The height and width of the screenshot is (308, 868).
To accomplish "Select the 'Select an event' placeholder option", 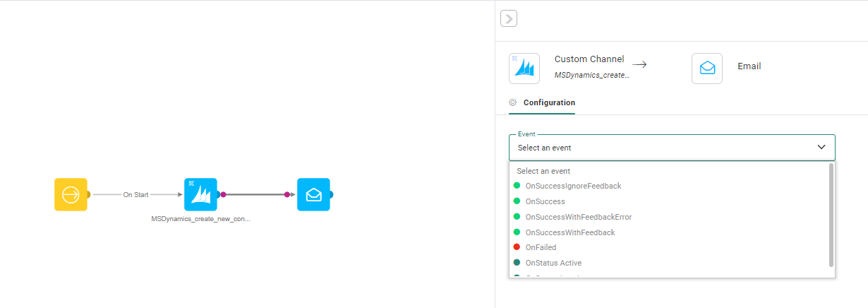I will click(543, 171).
